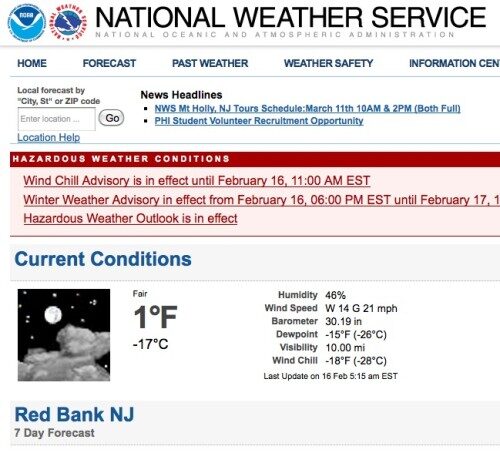Open the INFORMATION CENTER menu
The image size is (500, 453).
click(454, 63)
